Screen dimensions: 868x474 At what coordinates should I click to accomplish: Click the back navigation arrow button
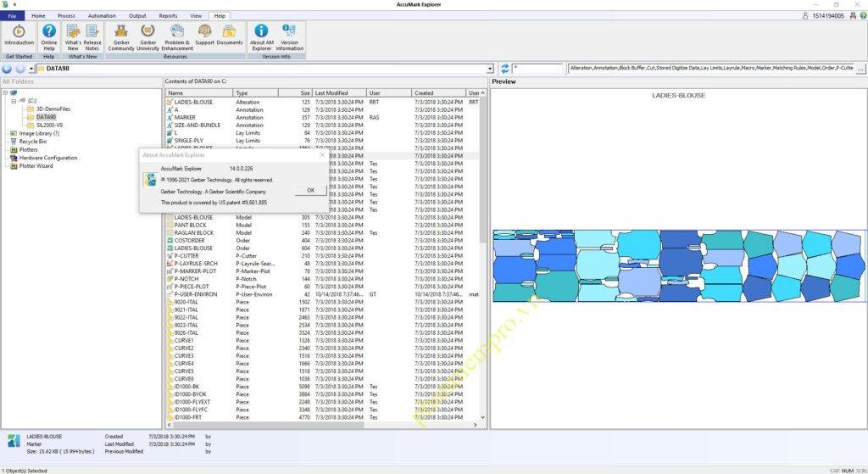pos(7,68)
